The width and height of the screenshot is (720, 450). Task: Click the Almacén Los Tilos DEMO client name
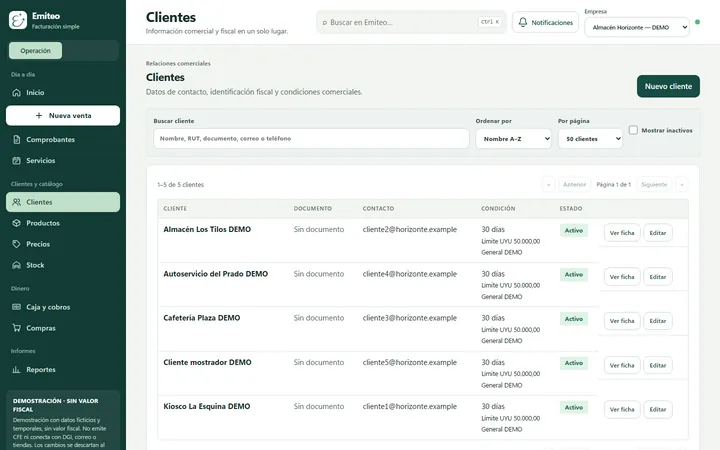207,230
